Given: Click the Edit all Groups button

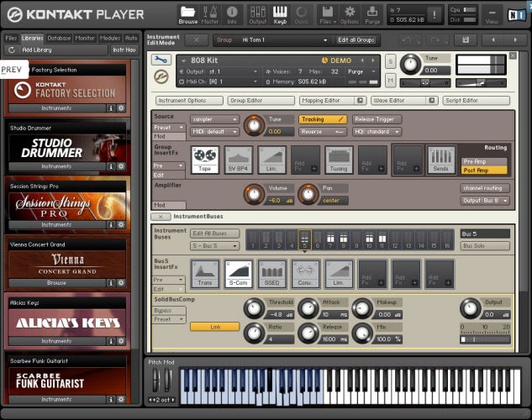Looking at the screenshot, I should pyautogui.click(x=357, y=39).
